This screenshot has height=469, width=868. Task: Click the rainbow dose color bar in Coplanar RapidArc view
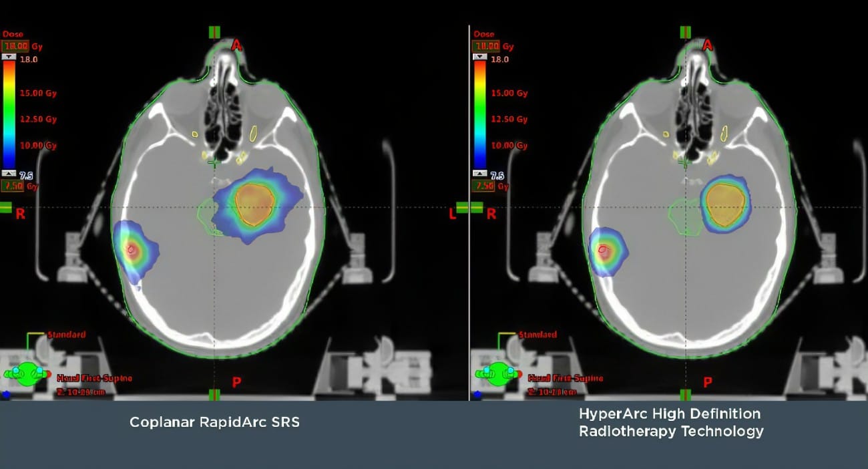coord(9,115)
